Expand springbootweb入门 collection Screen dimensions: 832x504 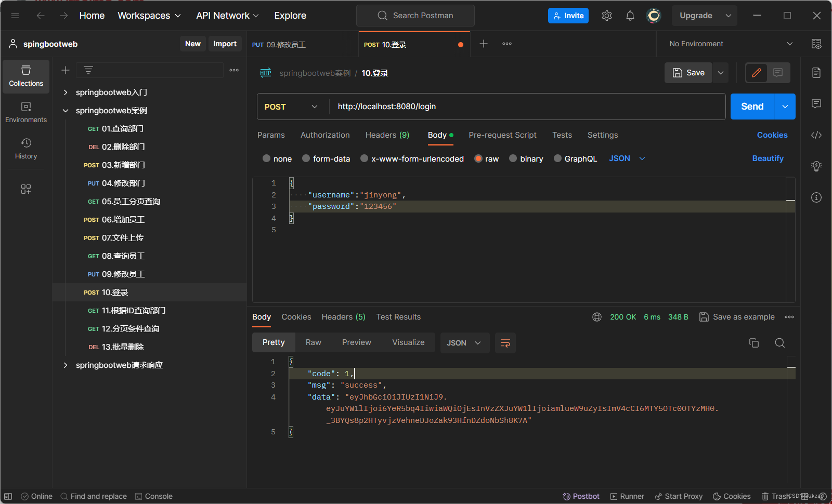[x=66, y=92]
